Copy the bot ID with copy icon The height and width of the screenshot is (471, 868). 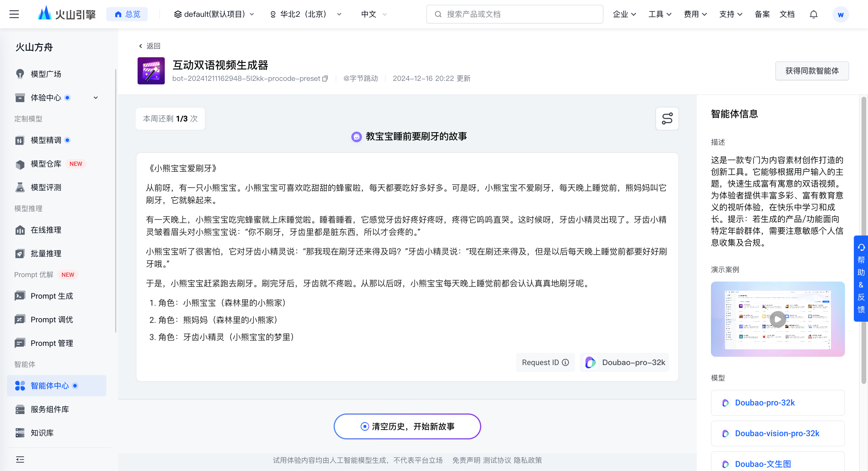[x=325, y=78]
